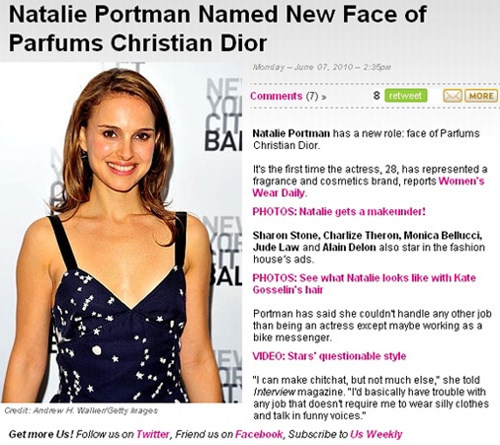Image resolution: width=500 pixels, height=445 pixels.
Task: Open the Women's Wear Daily link
Action: coord(368,187)
